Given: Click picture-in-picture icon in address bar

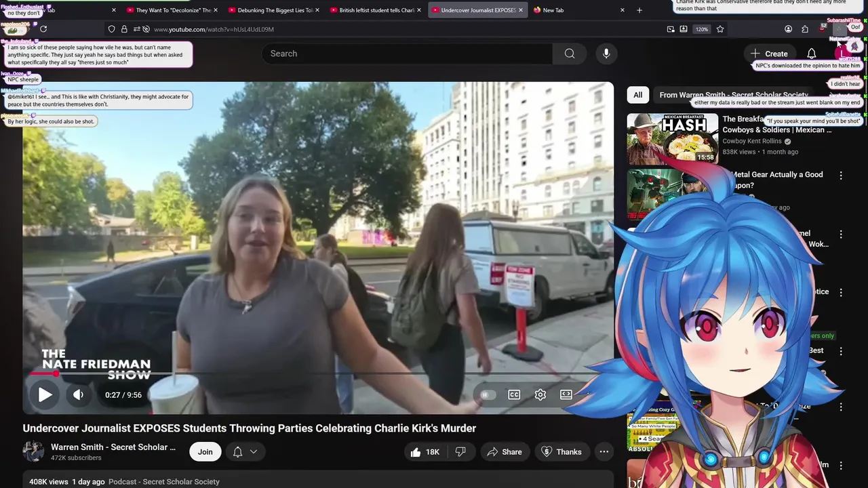Looking at the screenshot, I should click(x=671, y=29).
